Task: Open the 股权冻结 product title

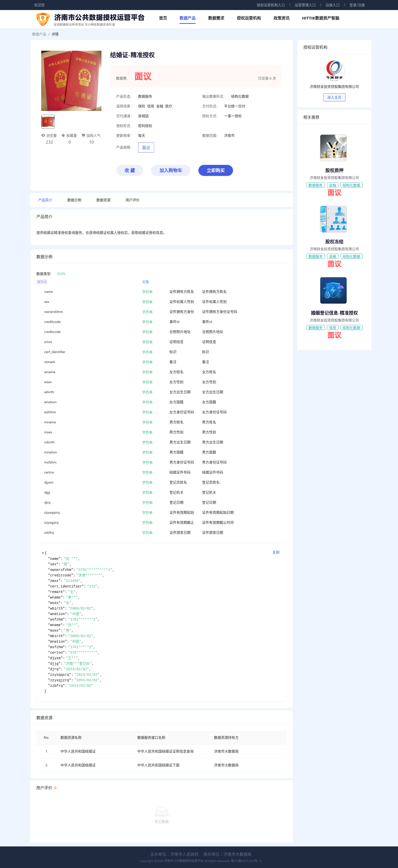Action: tap(334, 242)
